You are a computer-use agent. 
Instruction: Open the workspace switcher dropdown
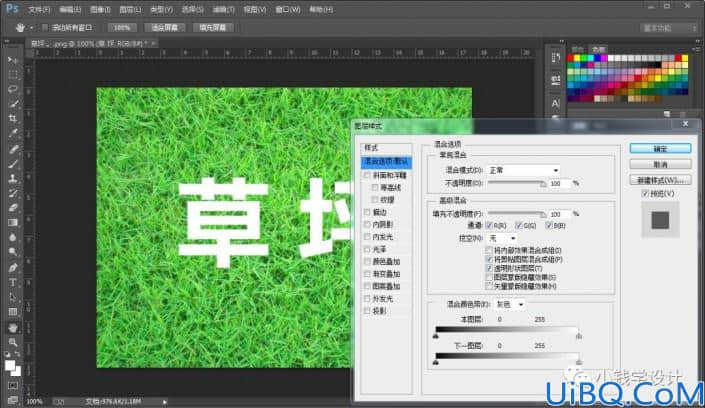(x=669, y=28)
